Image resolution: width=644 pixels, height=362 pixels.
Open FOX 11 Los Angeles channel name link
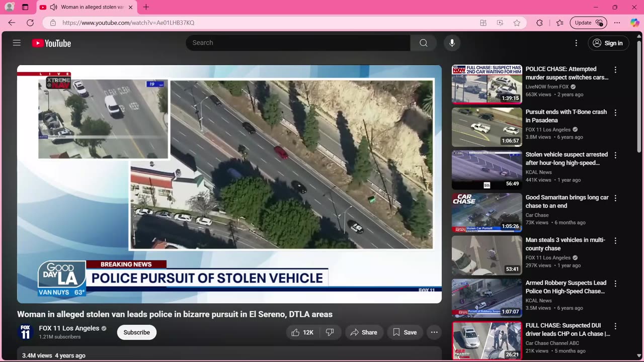point(69,328)
